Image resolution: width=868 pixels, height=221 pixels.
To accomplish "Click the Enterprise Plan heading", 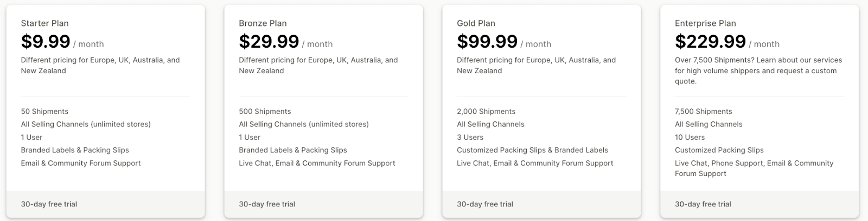I will click(705, 23).
